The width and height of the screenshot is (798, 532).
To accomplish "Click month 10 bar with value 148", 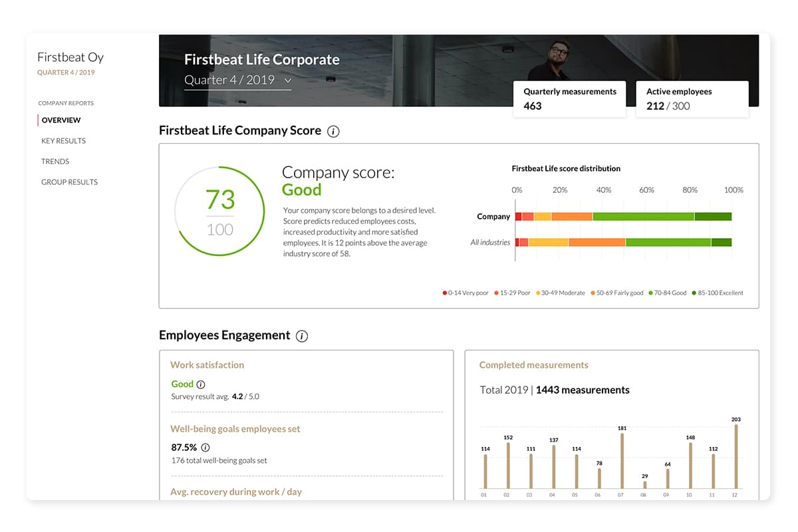I will coord(690,466).
